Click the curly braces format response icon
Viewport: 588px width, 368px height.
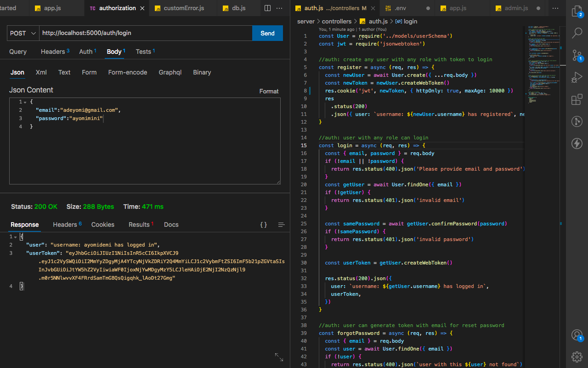coord(263,224)
